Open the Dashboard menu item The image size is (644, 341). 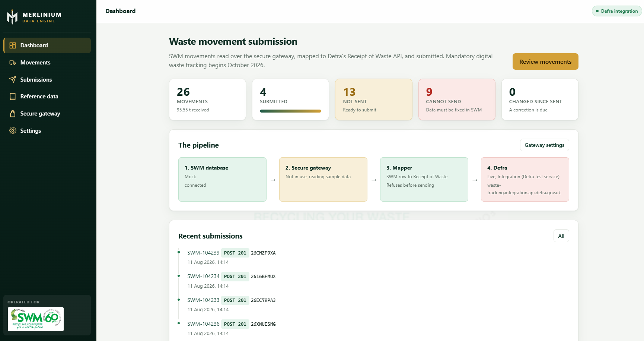pyautogui.click(x=47, y=45)
